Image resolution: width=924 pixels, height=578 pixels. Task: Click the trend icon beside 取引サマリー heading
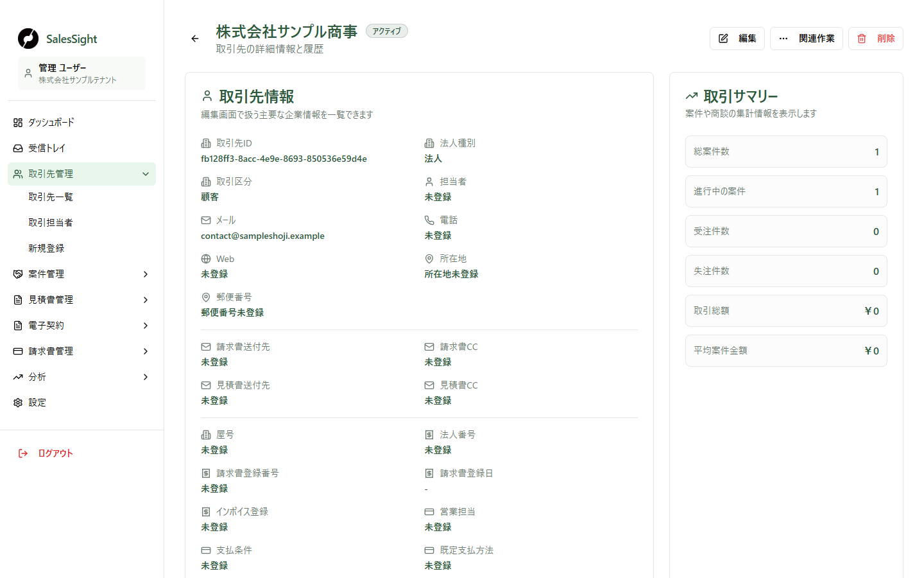[691, 96]
